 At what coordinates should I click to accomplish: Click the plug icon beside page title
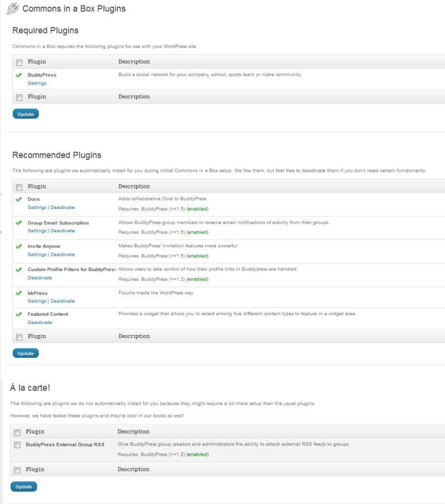tap(13, 8)
